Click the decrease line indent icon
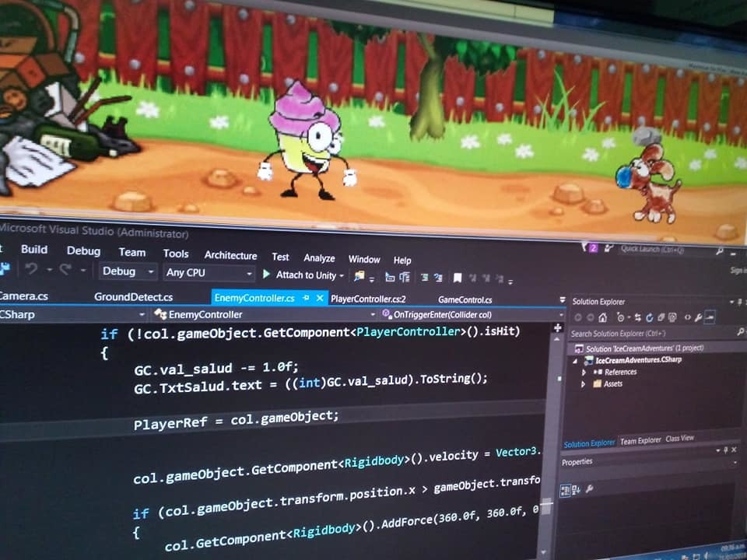 390,277
